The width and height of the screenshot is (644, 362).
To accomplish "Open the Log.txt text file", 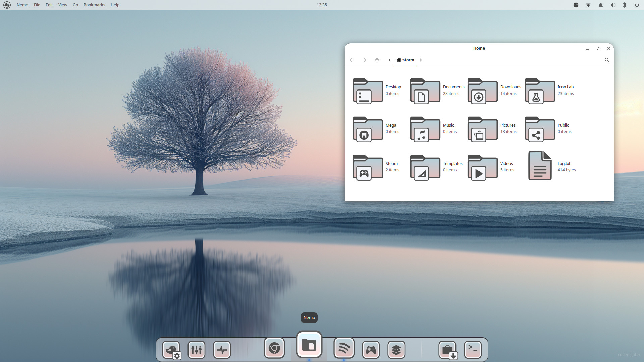I will [x=540, y=166].
